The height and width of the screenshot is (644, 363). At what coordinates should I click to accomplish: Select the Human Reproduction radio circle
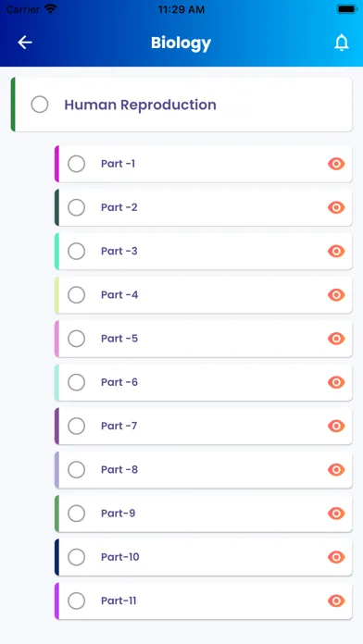coord(40,105)
